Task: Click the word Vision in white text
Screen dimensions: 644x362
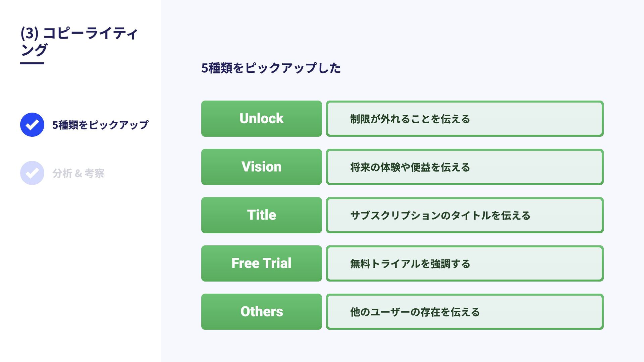Action: [x=262, y=167]
